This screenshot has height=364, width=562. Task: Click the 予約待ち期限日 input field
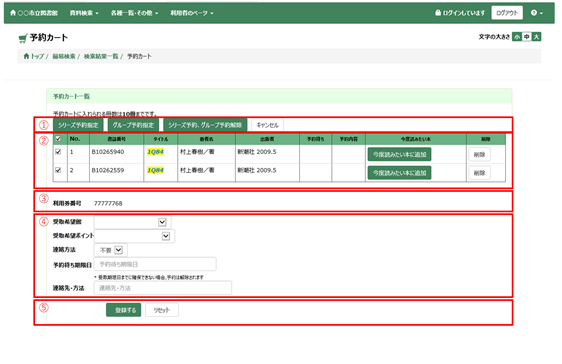(x=155, y=264)
